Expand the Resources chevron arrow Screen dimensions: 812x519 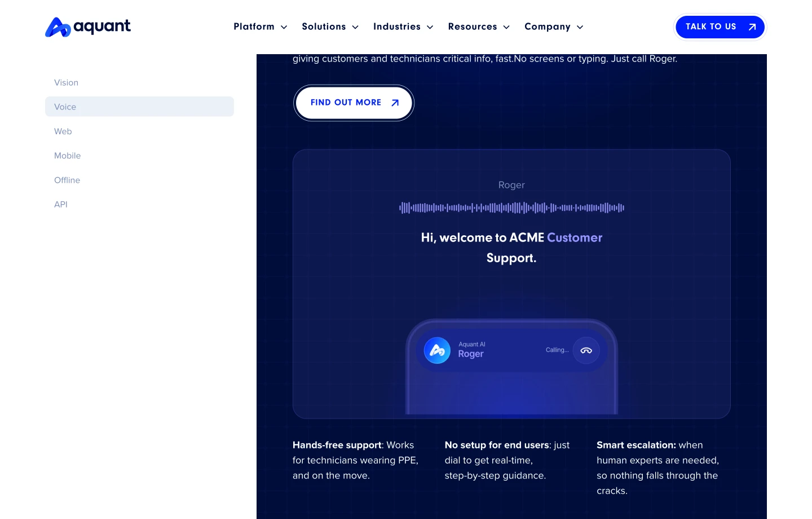coord(506,27)
